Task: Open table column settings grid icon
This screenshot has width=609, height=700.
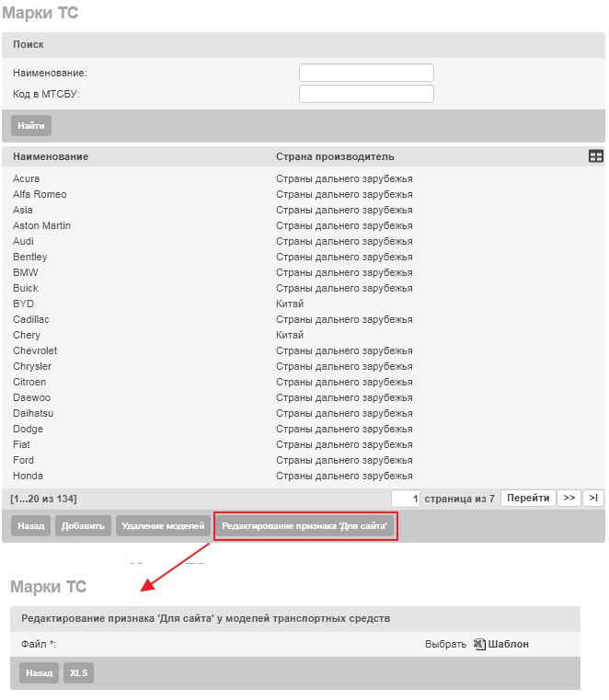Action: click(x=595, y=156)
